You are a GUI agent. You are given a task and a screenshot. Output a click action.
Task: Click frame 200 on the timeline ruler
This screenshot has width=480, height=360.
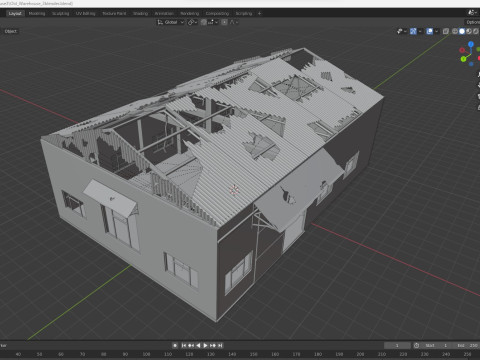coord(360,354)
